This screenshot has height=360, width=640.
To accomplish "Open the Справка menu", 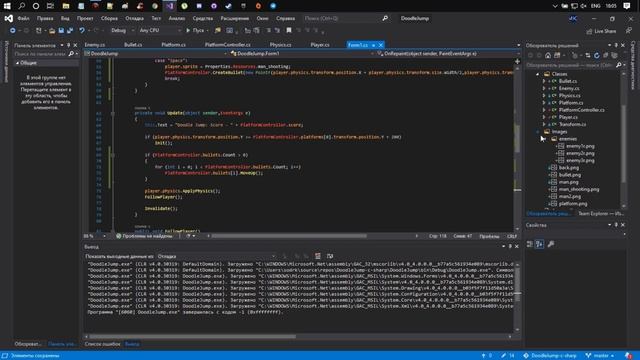I will (x=285, y=18).
